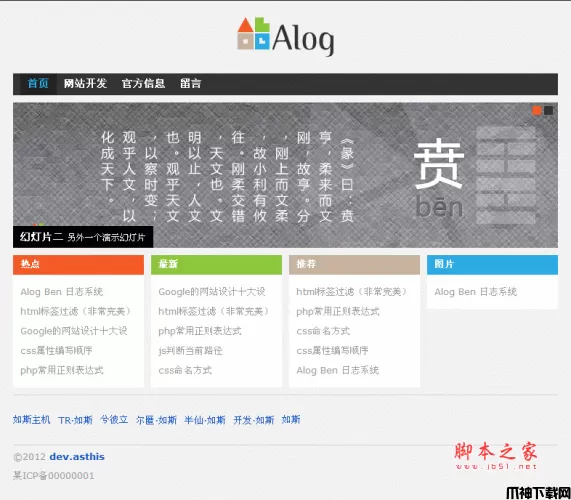This screenshot has height=500, width=571.
Task: Click the Alog house logo
Action: [286, 37]
